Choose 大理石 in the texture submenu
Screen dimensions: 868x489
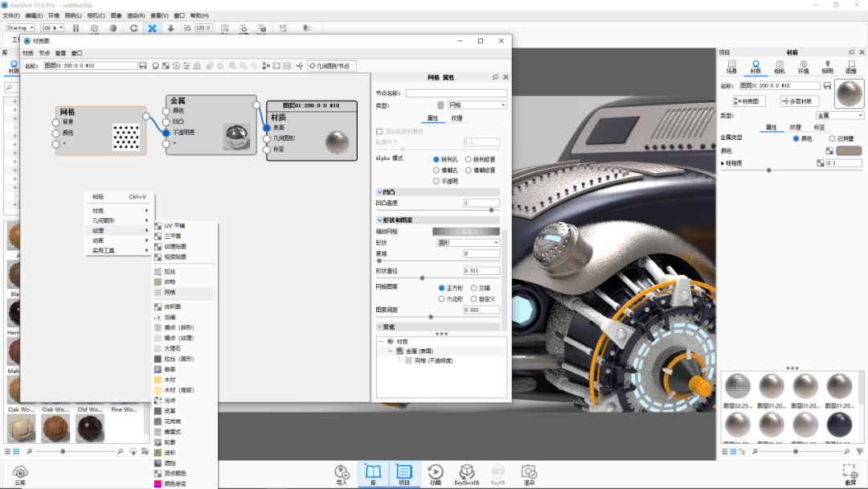tap(184, 349)
